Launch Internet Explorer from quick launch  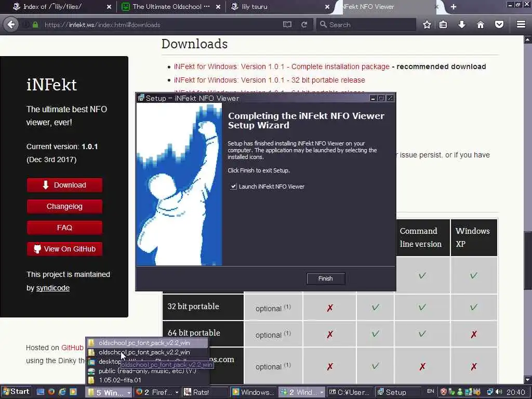(x=62, y=392)
